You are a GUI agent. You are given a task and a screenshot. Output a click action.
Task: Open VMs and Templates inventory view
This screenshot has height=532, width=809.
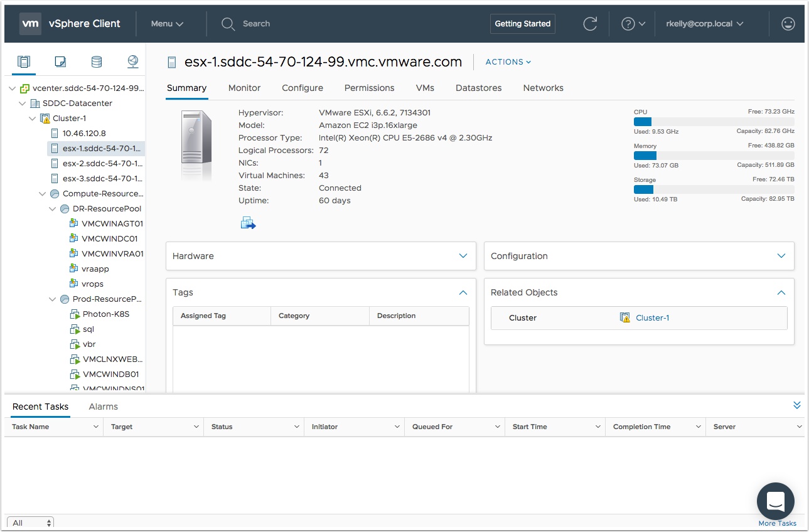pos(60,61)
